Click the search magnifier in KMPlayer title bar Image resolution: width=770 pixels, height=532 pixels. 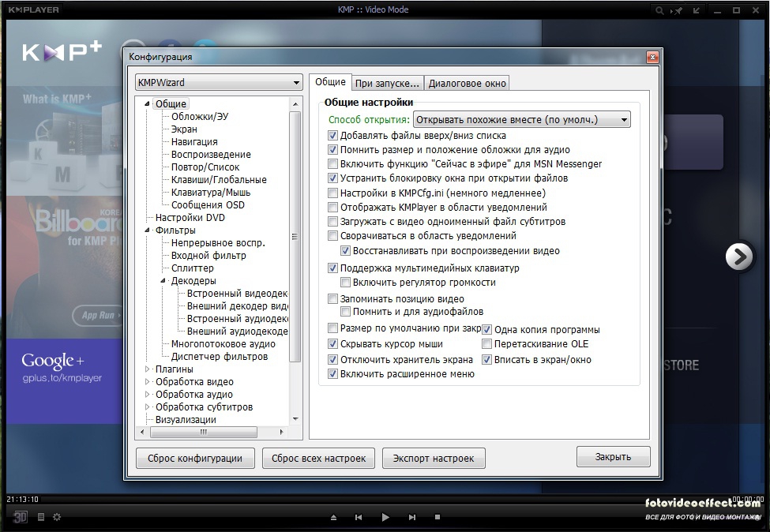659,10
